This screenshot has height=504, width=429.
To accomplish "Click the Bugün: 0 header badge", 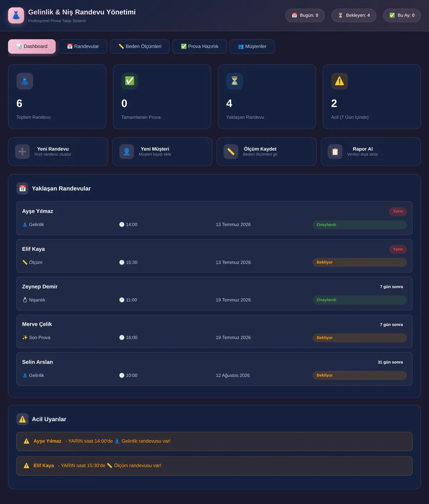I will [x=305, y=15].
